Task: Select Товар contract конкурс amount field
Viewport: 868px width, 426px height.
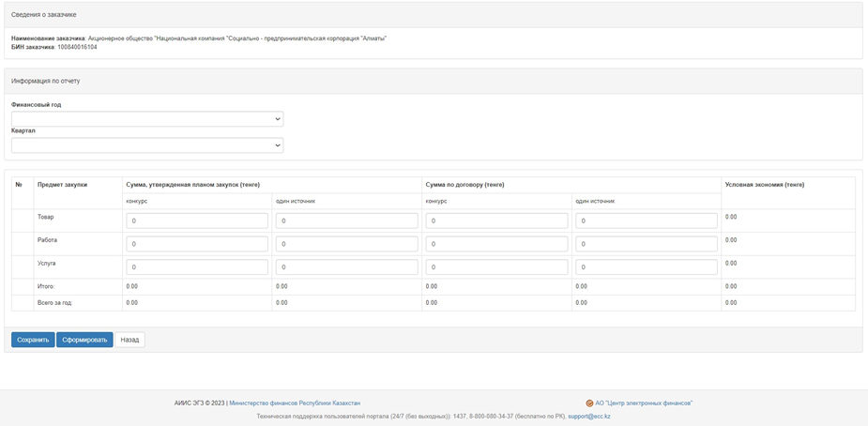Action: 496,221
